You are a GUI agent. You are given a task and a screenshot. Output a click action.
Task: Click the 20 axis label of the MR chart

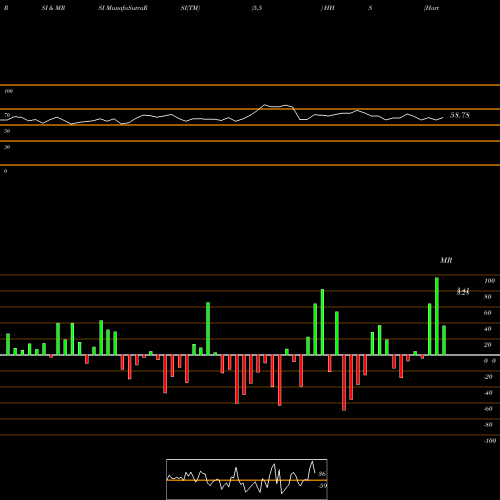(488, 345)
